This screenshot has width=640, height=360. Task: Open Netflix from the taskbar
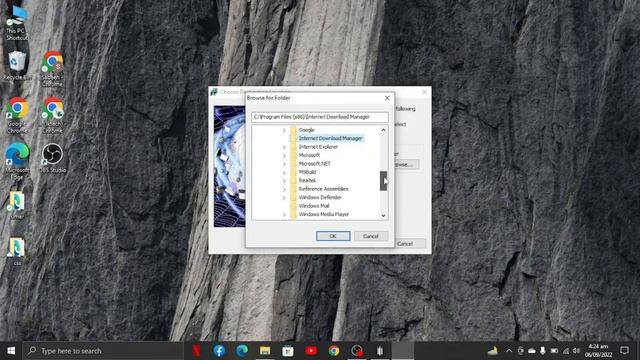coord(196,351)
